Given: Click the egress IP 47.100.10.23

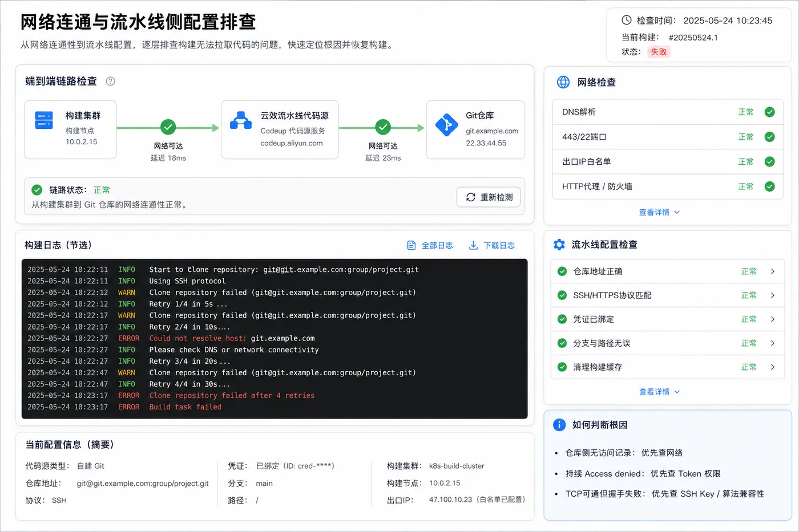Looking at the screenshot, I should coord(451,499).
